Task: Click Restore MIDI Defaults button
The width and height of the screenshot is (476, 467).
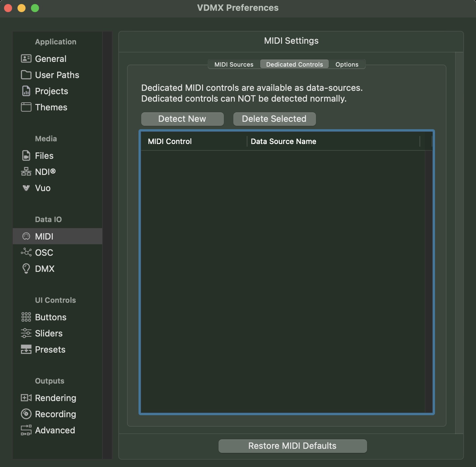Action: pos(292,446)
